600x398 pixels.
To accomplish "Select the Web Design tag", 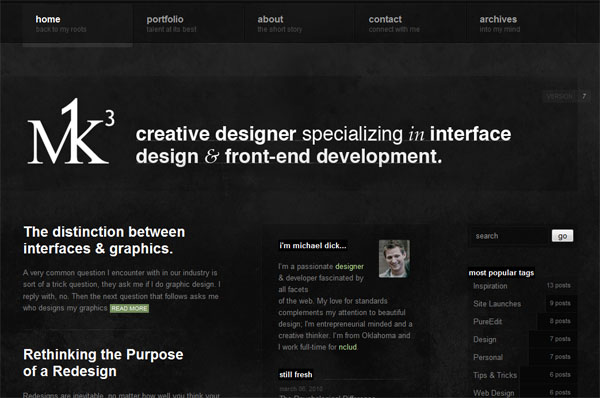I will (494, 393).
